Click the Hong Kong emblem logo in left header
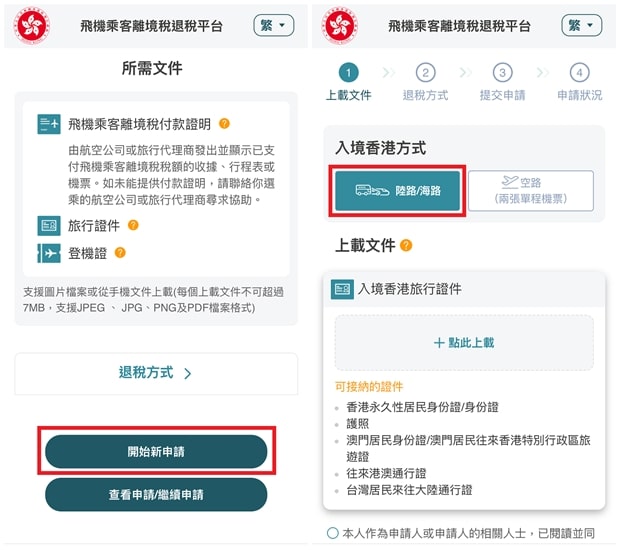 tap(32, 26)
